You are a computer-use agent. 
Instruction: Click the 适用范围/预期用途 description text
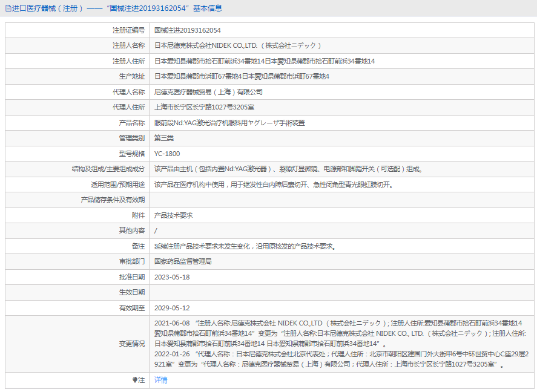(274, 185)
